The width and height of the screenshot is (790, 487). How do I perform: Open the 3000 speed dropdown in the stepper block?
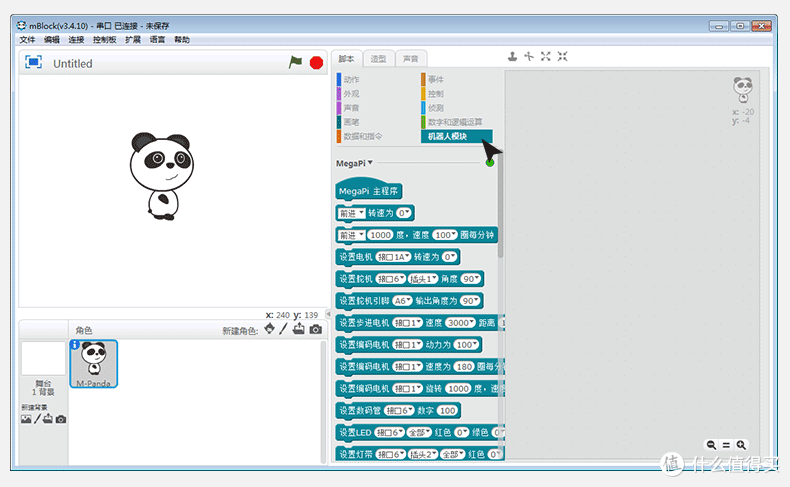tap(460, 323)
